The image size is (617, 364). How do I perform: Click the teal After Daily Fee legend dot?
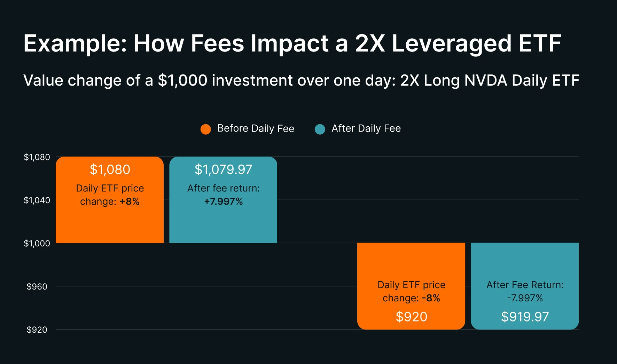click(x=320, y=129)
